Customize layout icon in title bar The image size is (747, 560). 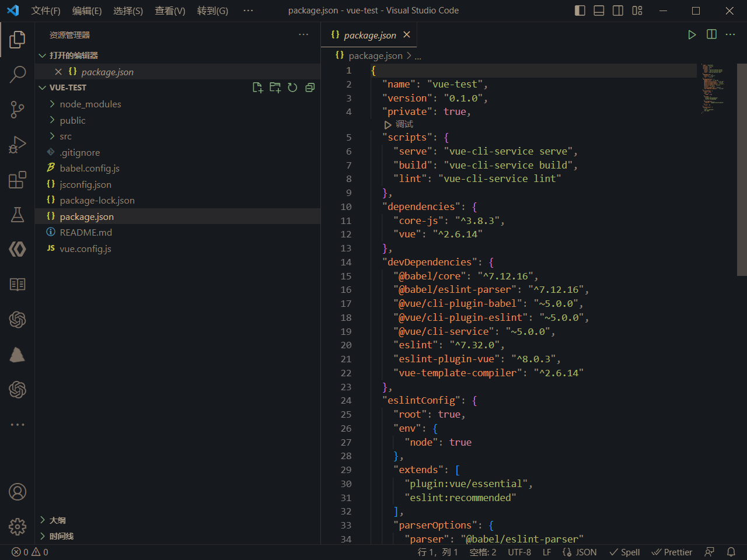pos(637,10)
